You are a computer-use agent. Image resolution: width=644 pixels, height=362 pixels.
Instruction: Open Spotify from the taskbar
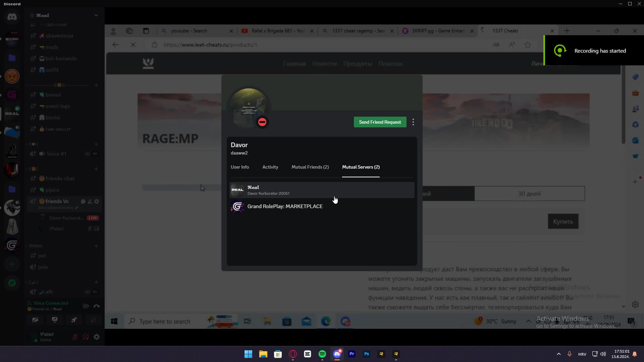tap(322, 354)
